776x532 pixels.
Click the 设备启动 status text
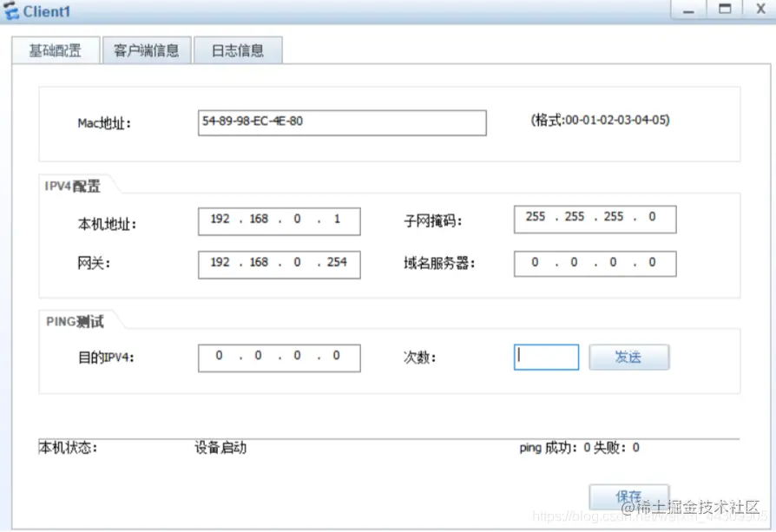tap(220, 447)
